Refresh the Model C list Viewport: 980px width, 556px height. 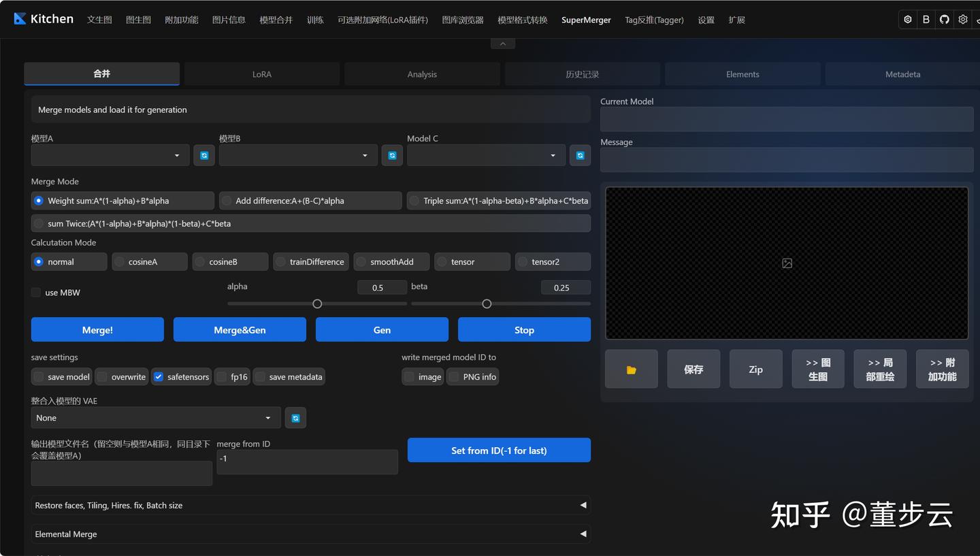580,155
